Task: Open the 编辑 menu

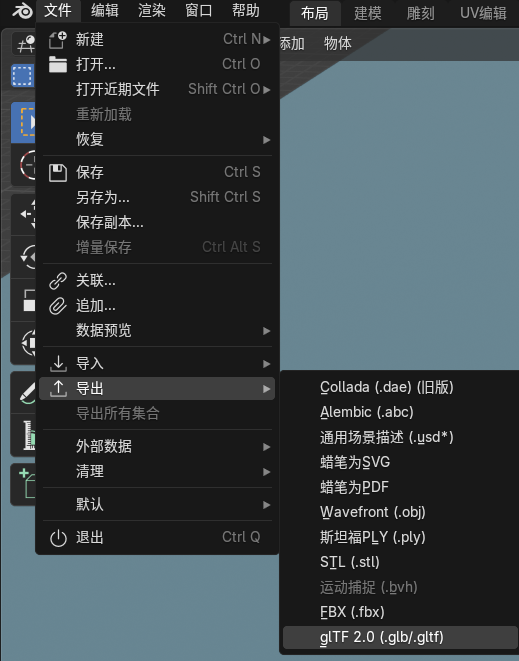Action: tap(105, 11)
